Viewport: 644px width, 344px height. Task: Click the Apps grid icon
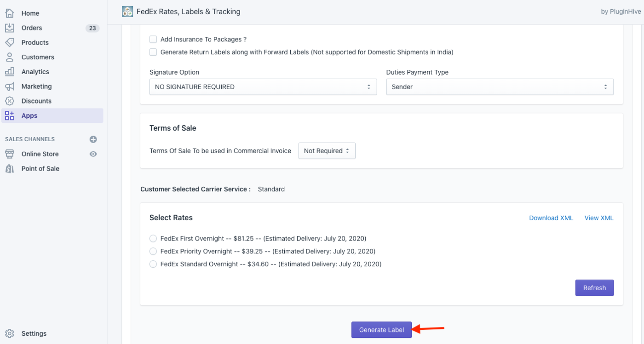(x=10, y=116)
